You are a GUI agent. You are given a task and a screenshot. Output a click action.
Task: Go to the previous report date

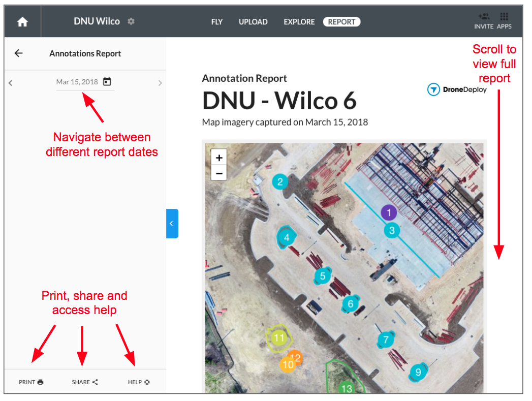(x=11, y=83)
